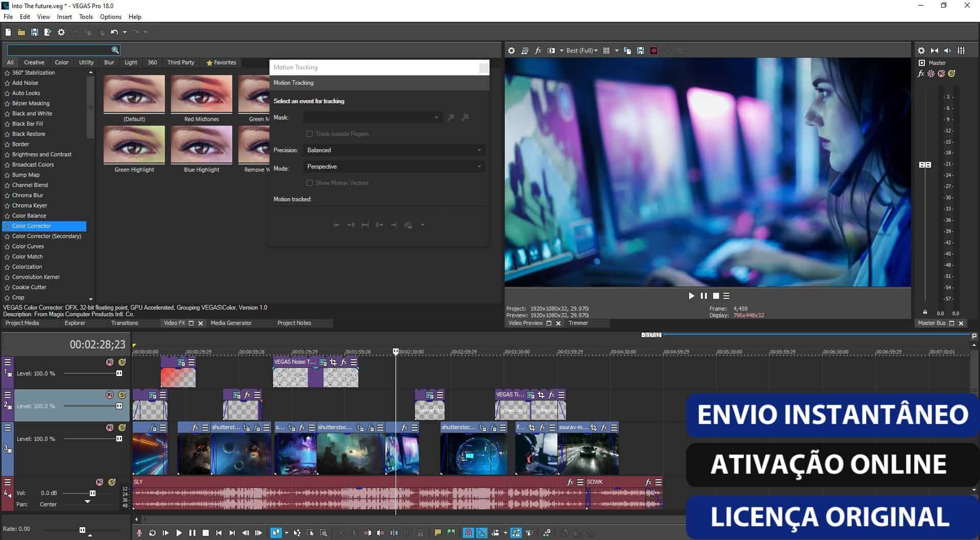Insert a region with green flag icon
The width and height of the screenshot is (980, 540).
(x=451, y=533)
